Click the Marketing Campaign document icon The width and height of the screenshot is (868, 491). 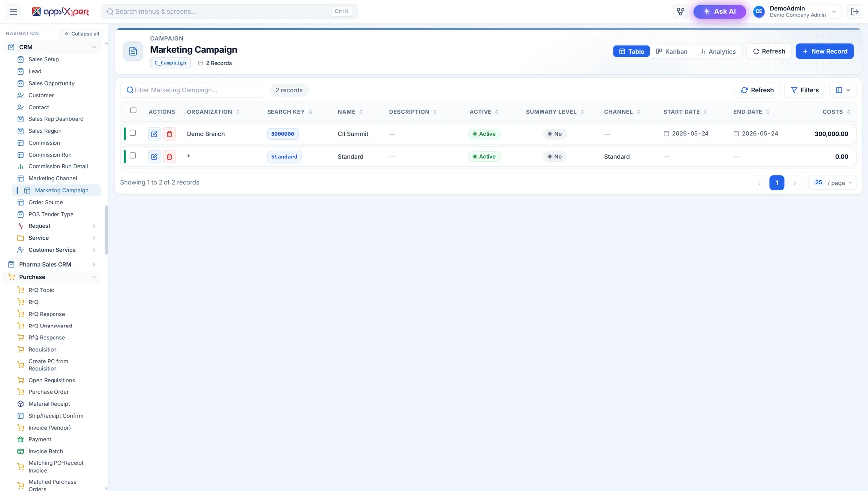pos(133,51)
